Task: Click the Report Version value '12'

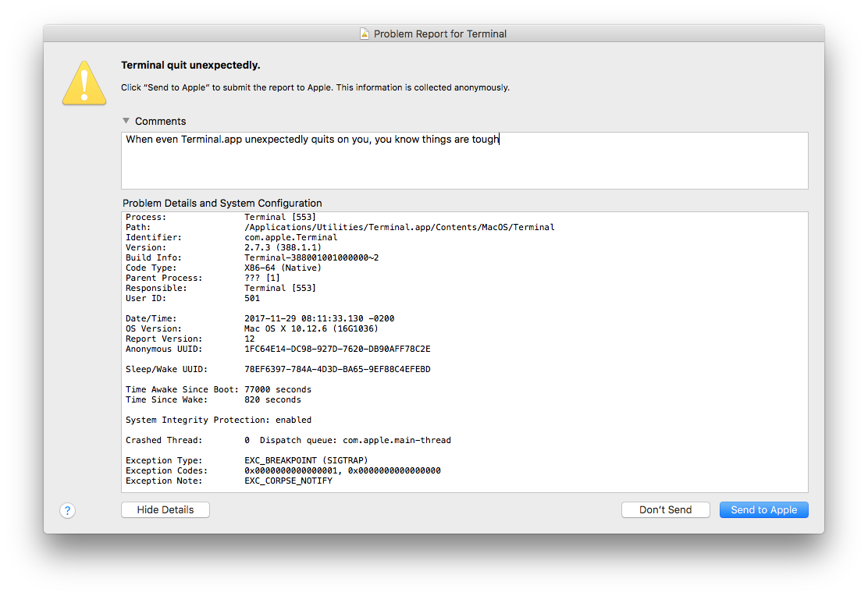Action: (250, 339)
